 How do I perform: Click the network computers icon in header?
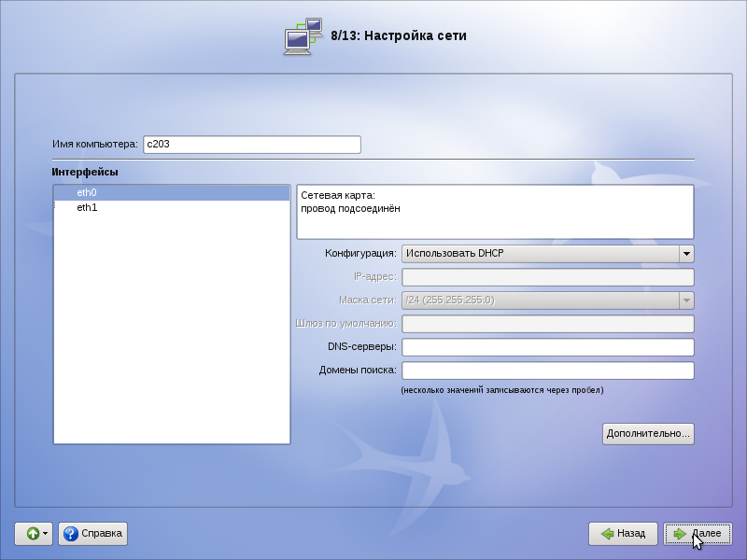tap(303, 36)
